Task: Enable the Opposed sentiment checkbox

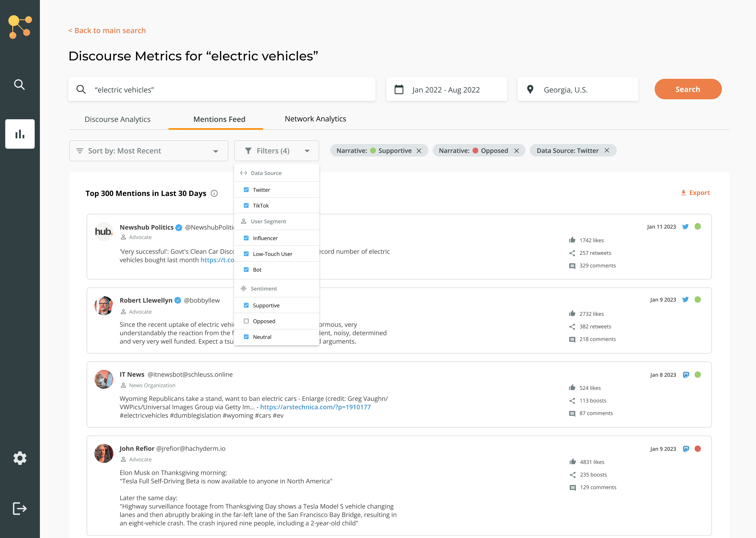Action: point(246,321)
